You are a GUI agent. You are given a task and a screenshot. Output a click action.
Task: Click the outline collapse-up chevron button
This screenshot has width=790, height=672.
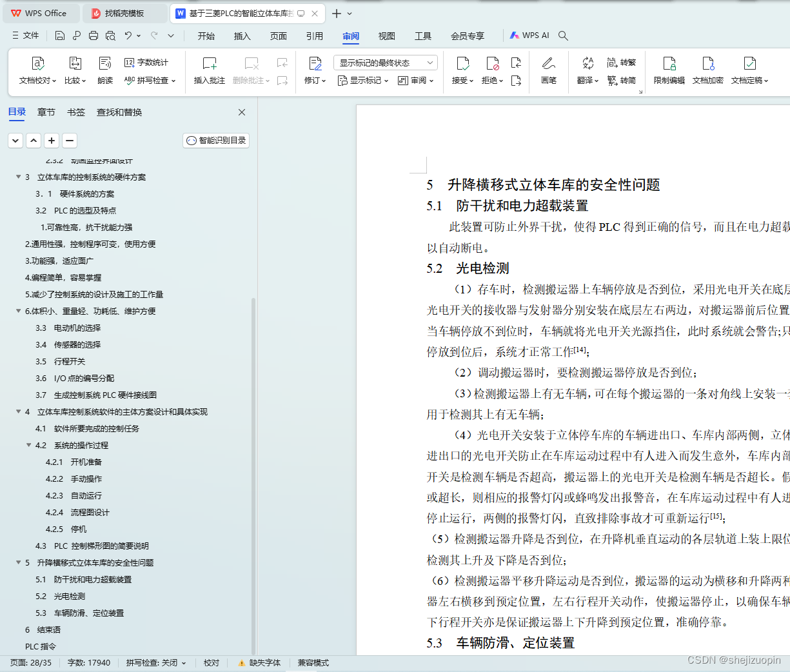click(34, 141)
